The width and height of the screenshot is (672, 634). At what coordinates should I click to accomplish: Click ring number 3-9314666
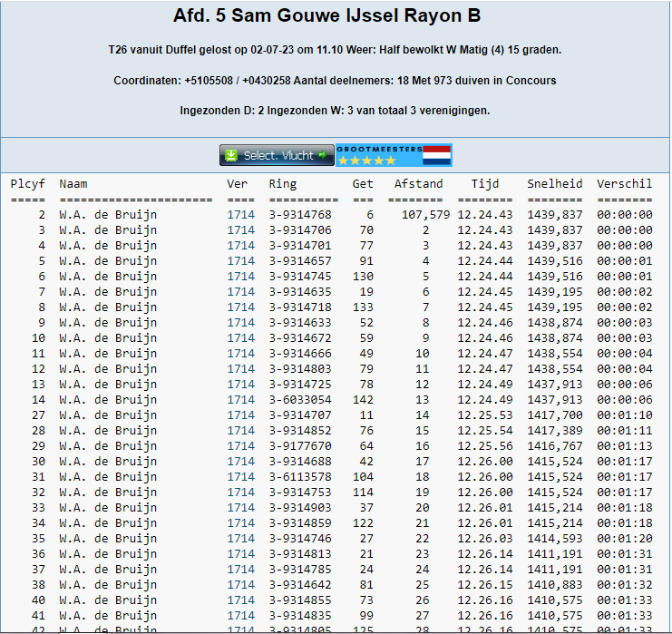pos(300,354)
